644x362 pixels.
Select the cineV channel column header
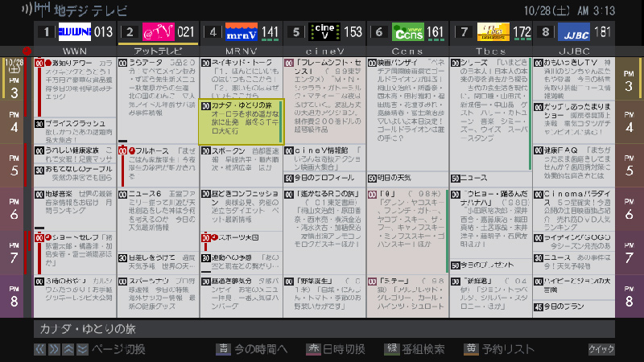click(324, 51)
